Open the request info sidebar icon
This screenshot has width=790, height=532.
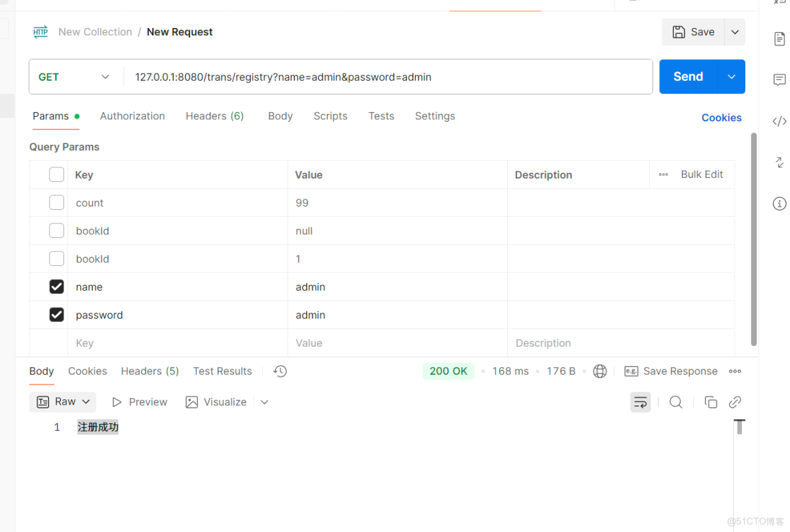(779, 204)
